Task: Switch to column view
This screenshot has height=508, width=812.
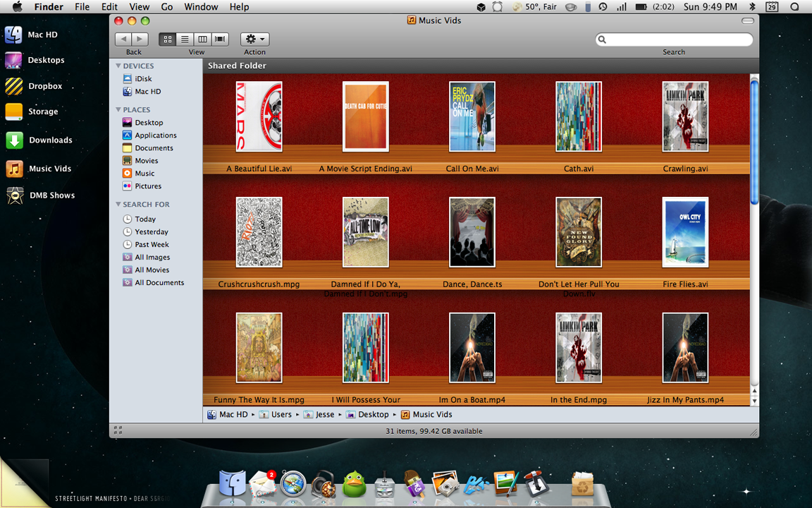Action: coord(202,39)
